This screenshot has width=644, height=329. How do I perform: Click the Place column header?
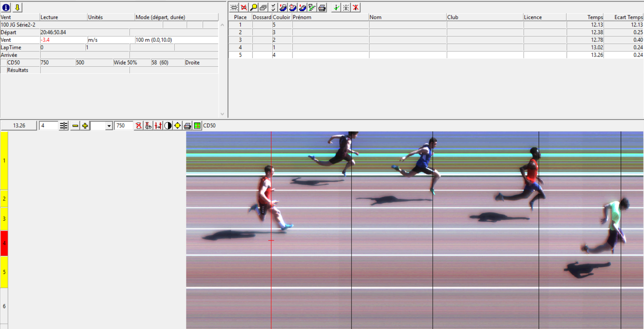[240, 17]
